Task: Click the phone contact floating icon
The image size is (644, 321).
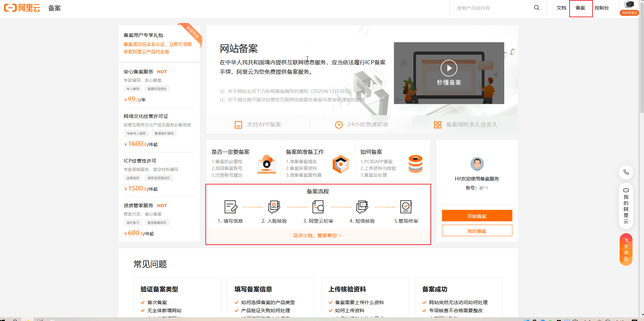Action: [x=626, y=172]
